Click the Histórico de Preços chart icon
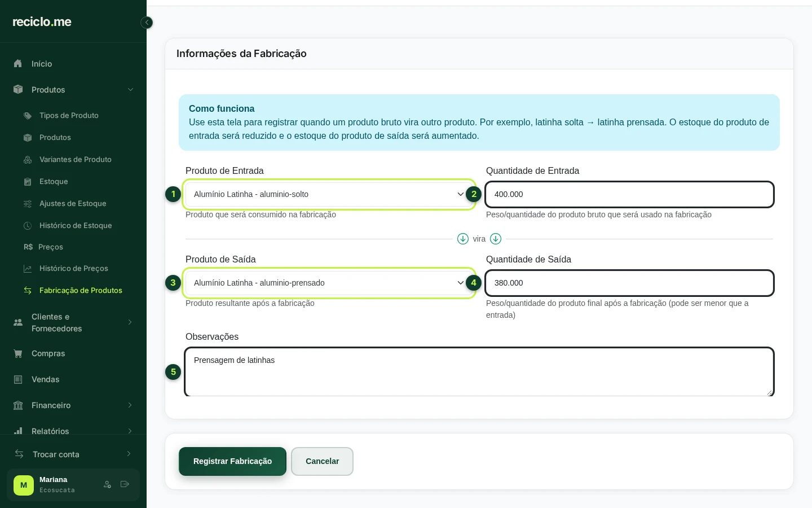Viewport: 812px width, 508px height. pyautogui.click(x=28, y=269)
